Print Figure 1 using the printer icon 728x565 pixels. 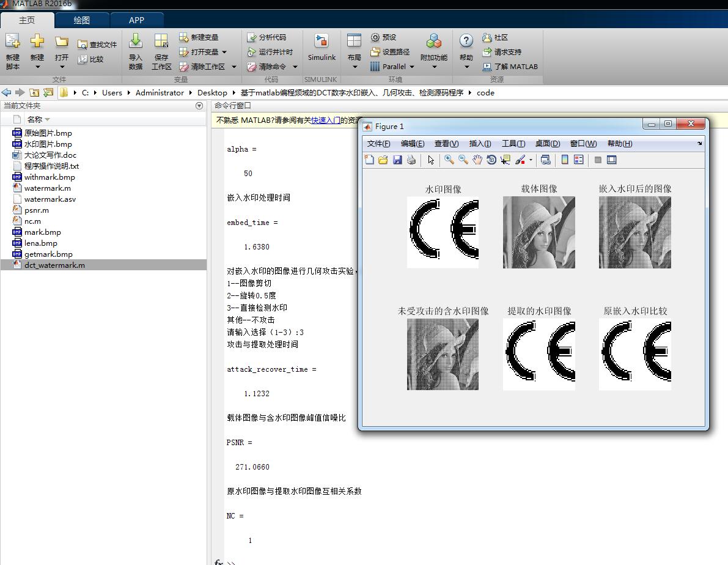(411, 160)
